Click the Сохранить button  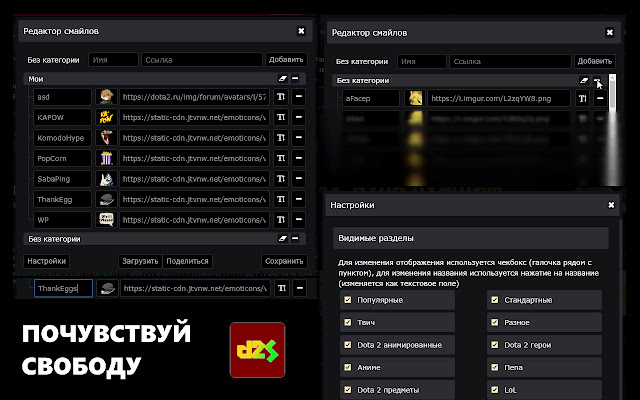click(284, 261)
